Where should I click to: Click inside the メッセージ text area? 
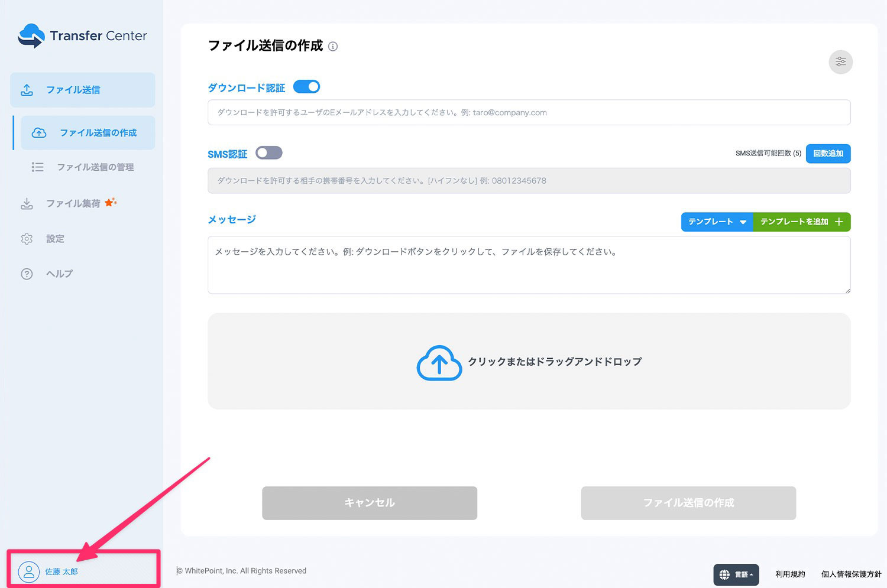pos(528,264)
